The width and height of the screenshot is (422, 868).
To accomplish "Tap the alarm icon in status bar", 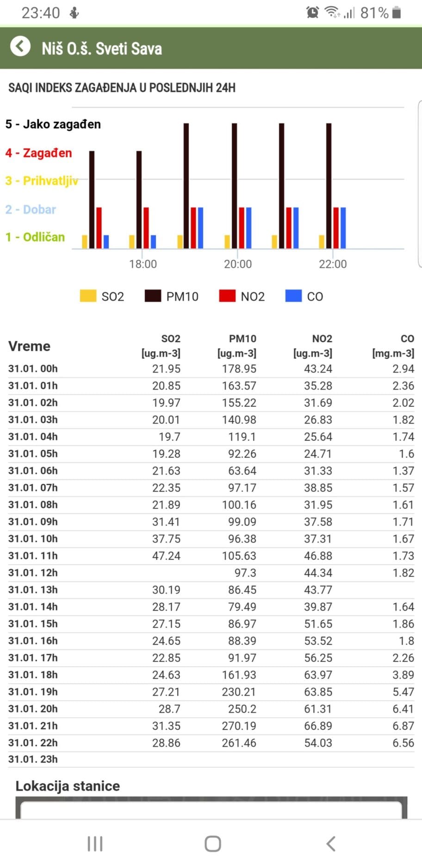I will [x=313, y=12].
